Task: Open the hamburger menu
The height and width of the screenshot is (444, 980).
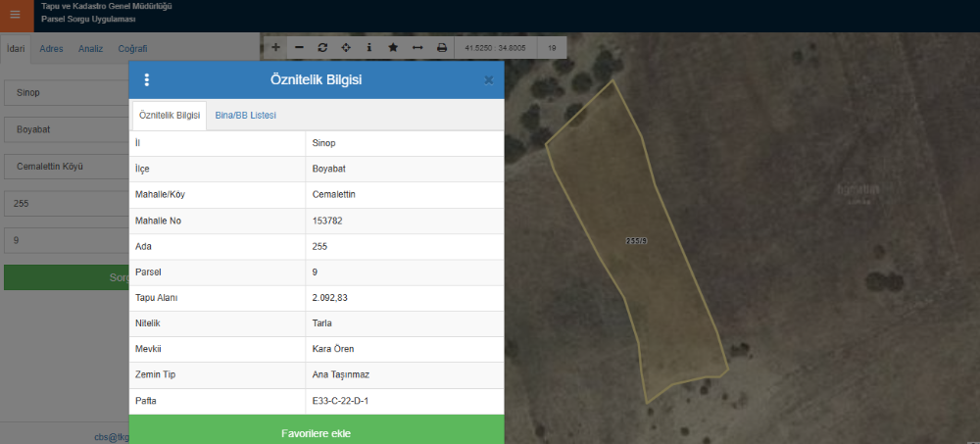Action: (x=16, y=15)
